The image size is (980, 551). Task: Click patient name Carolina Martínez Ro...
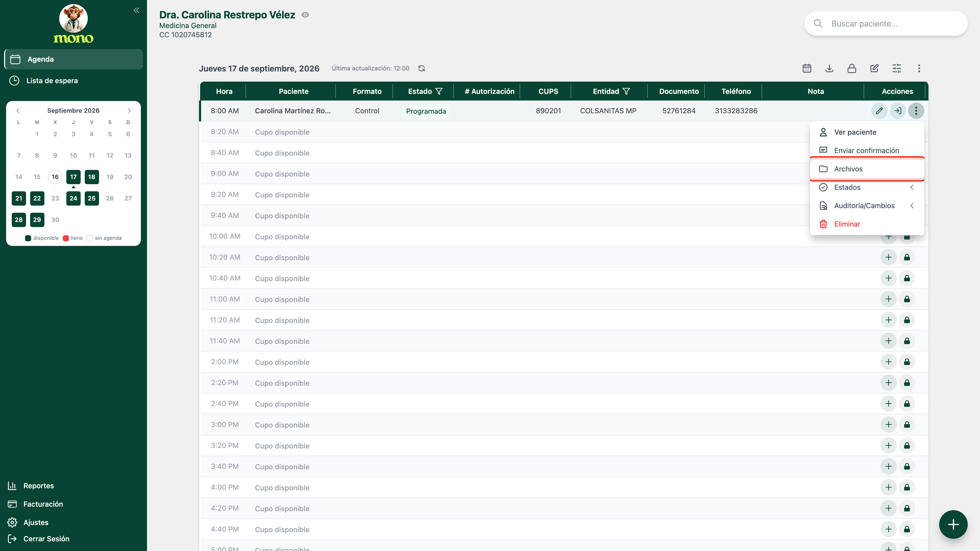292,111
